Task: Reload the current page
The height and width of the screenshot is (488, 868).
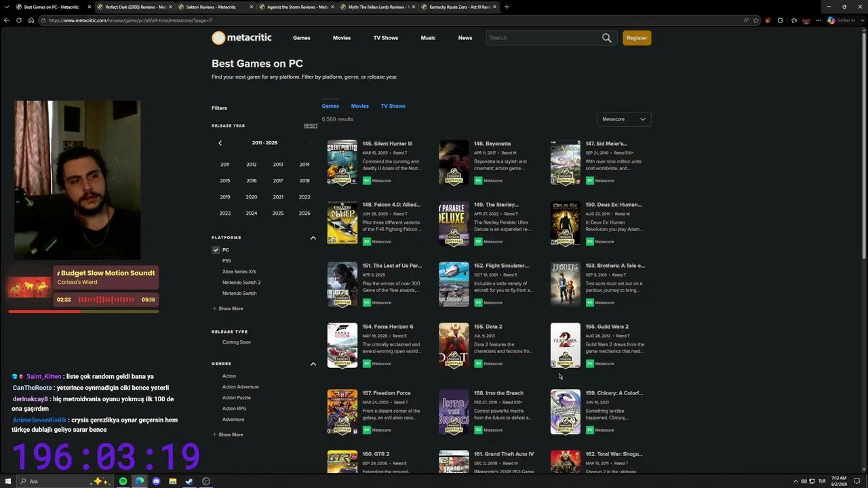Action: click(x=19, y=20)
